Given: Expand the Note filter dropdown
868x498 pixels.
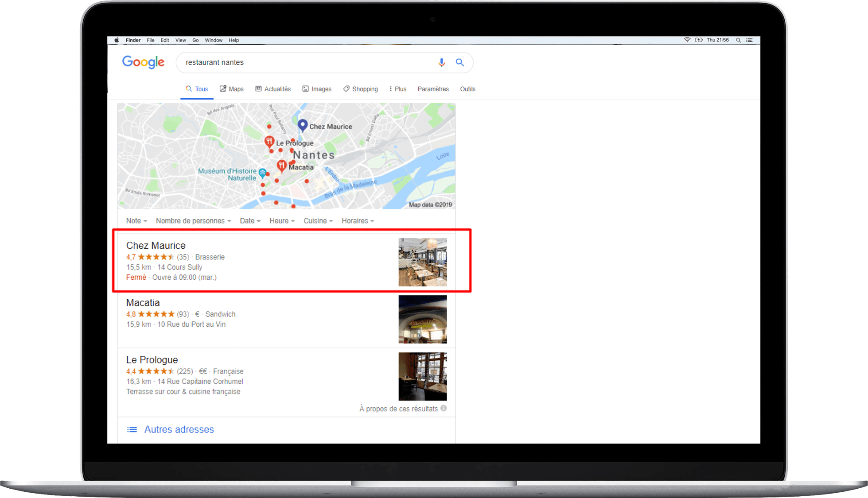Looking at the screenshot, I should coord(136,221).
